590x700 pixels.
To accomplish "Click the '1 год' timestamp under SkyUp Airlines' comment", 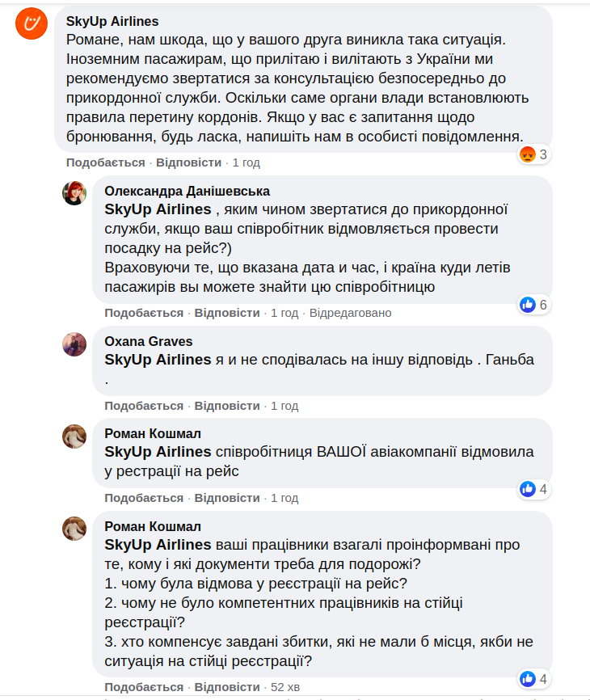I will pyautogui.click(x=246, y=162).
